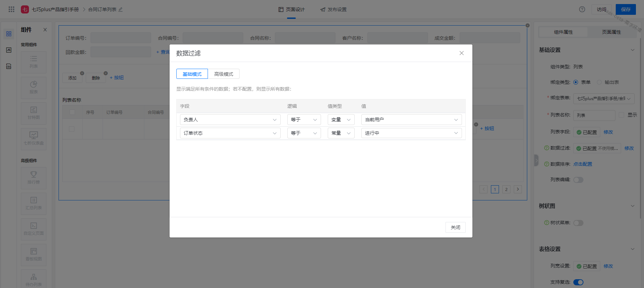Add the 甘特图 component
Screen dimensions: 644x288
pos(34,113)
